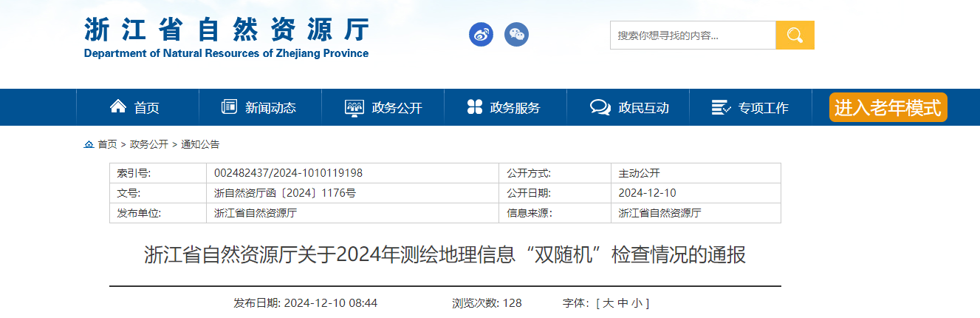The image size is (980, 318).
Task: Set font size to 大
Action: (608, 303)
